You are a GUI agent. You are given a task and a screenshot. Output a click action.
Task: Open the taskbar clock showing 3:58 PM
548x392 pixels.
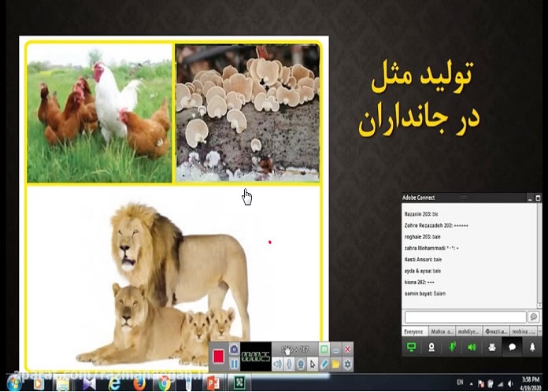[531, 383]
